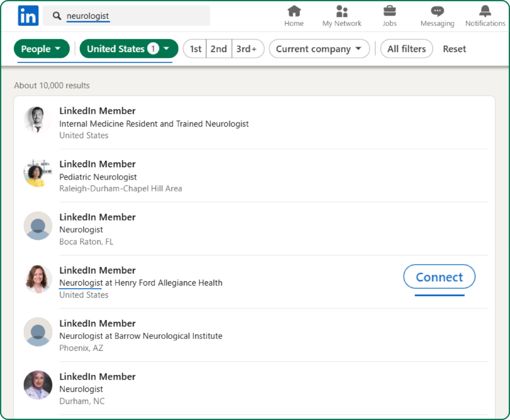Screen dimensions: 510x420
Task: Click the search magnifier icon
Action: click(57, 15)
